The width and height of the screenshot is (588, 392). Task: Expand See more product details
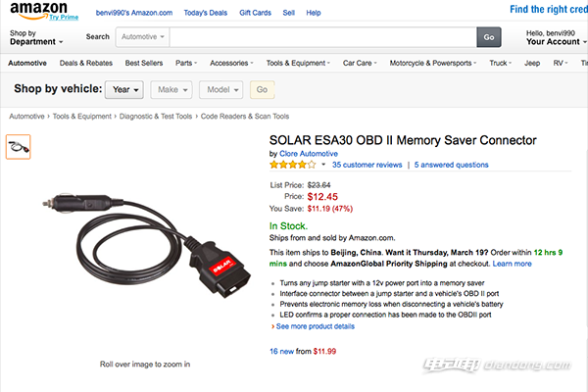[x=313, y=326]
